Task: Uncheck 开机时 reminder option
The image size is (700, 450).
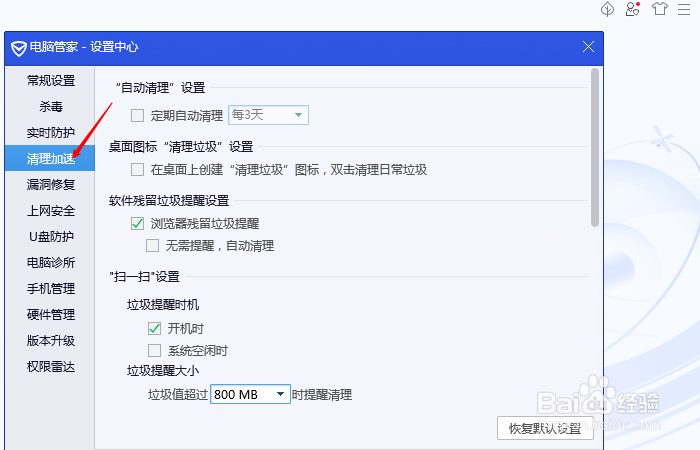Action: 154,329
